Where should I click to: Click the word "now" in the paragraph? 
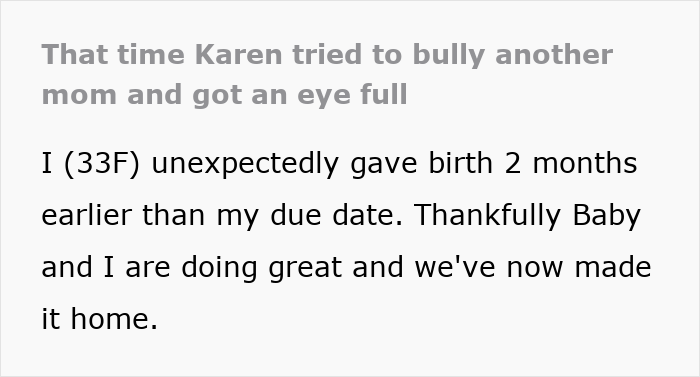(x=534, y=269)
